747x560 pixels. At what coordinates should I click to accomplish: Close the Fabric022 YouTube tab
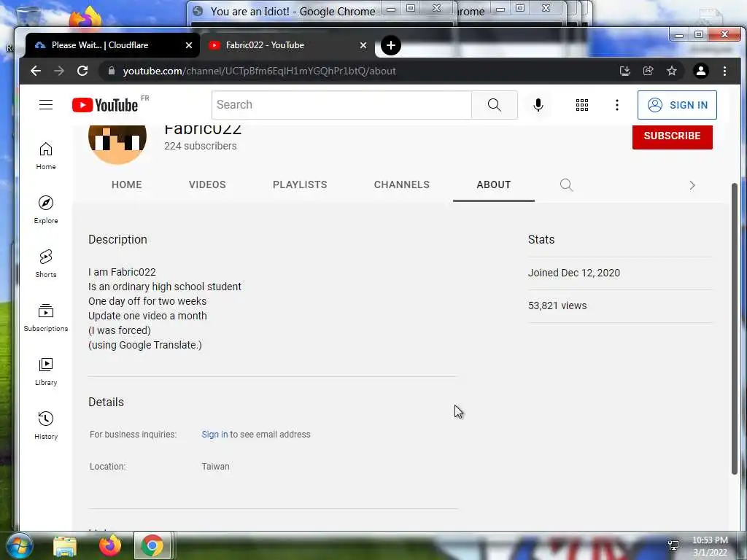pos(363,45)
